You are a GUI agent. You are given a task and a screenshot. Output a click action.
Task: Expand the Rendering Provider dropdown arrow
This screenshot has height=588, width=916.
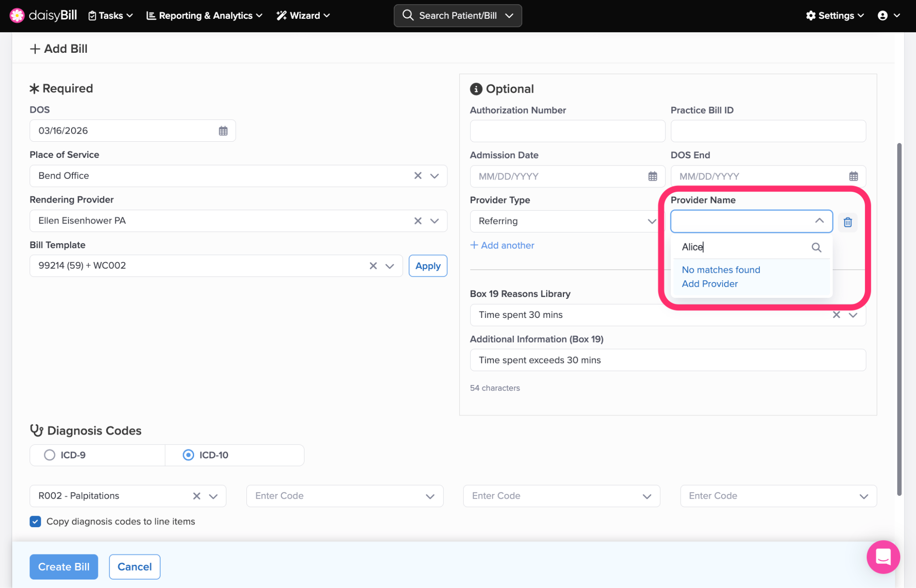(434, 221)
